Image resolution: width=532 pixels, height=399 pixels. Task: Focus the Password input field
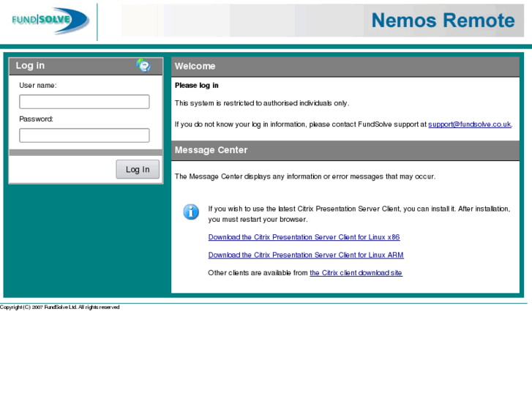click(84, 135)
